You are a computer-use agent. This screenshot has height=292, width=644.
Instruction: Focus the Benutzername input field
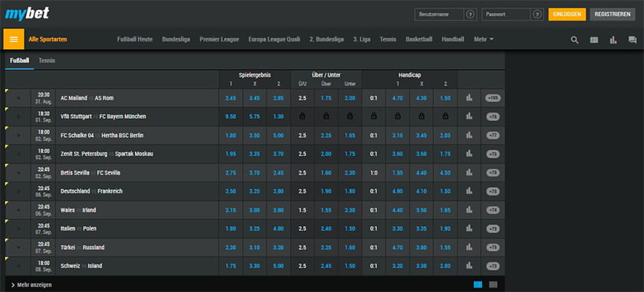439,15
